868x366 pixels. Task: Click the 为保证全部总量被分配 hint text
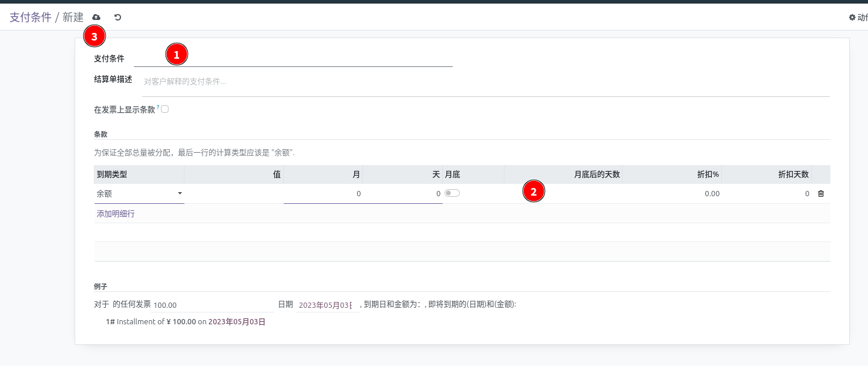pyautogui.click(x=194, y=153)
